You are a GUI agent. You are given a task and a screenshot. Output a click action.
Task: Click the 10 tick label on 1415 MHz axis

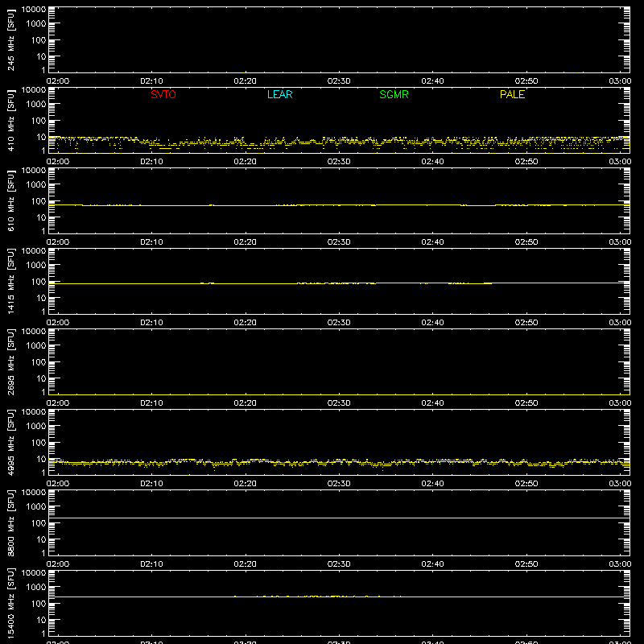[x=41, y=298]
